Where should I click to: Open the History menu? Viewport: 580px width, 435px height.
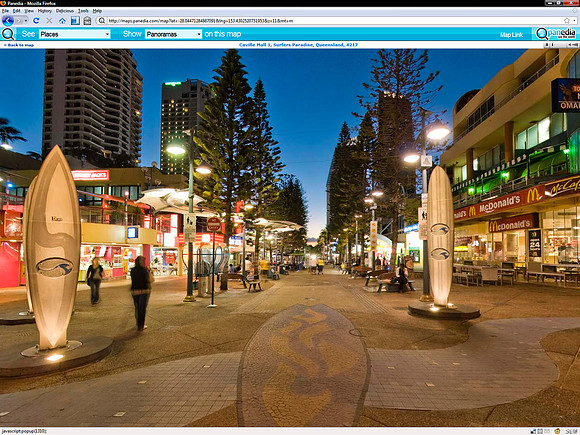click(45, 11)
